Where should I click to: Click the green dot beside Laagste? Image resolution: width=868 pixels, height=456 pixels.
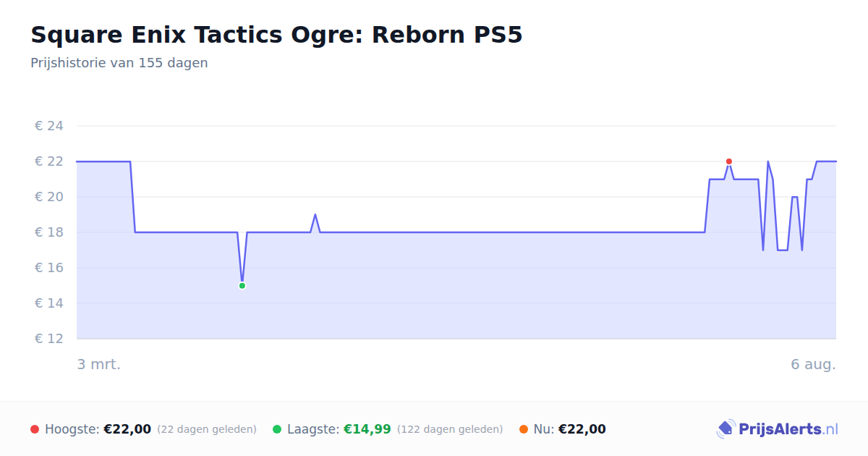(x=277, y=429)
